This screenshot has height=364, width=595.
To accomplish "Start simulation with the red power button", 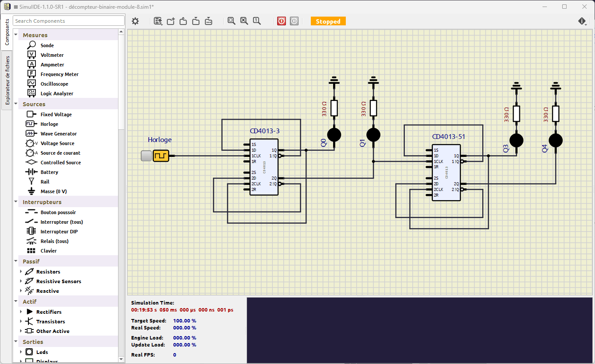I will (282, 21).
